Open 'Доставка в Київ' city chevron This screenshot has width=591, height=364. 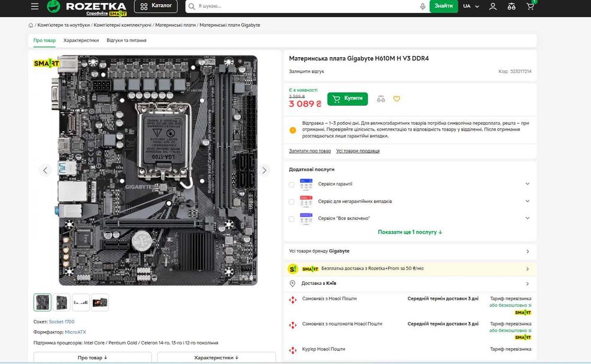pos(527,284)
